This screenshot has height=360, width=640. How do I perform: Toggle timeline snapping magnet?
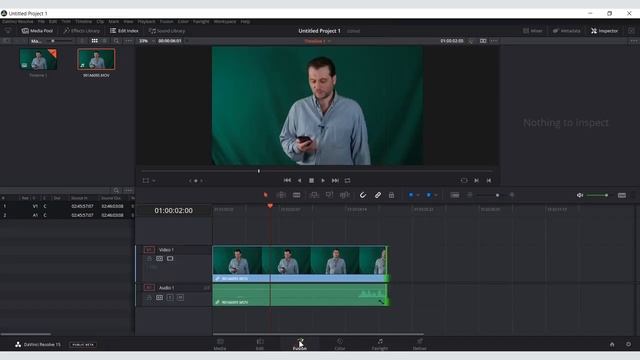[x=363, y=195]
